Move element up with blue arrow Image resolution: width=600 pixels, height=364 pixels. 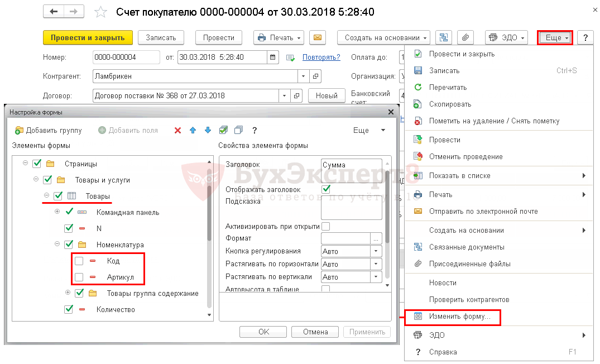193,130
